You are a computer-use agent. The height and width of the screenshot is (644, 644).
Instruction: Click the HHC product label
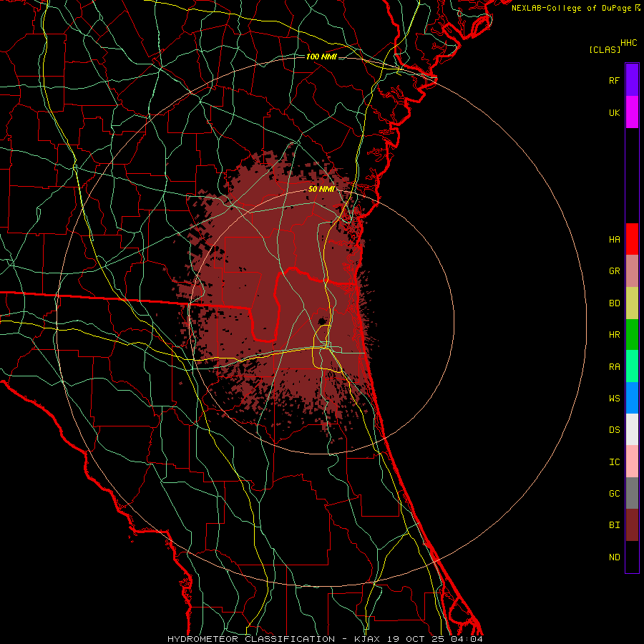[x=628, y=43]
